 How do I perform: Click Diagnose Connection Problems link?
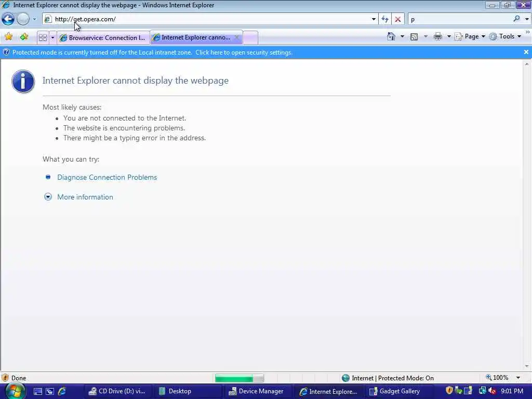point(107,177)
